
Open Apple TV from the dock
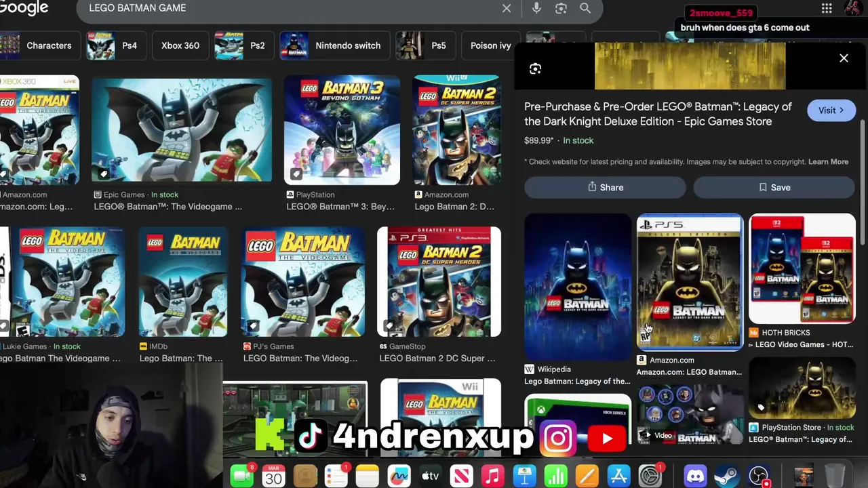tap(431, 476)
